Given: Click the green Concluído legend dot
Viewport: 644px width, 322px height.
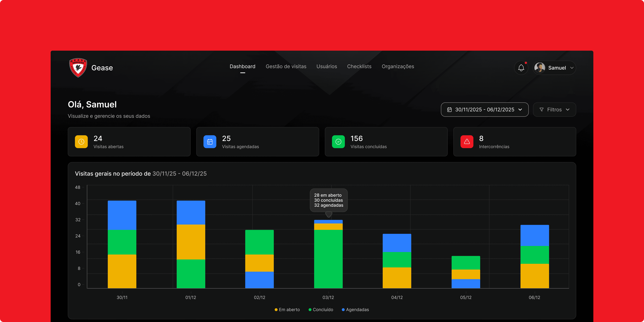Looking at the screenshot, I should pos(310,310).
